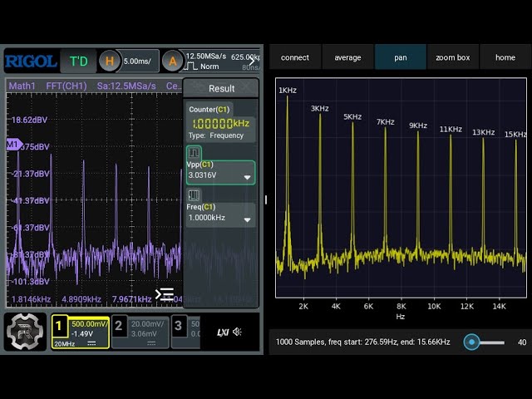Click the Freq measurement waveform icon

[194, 195]
